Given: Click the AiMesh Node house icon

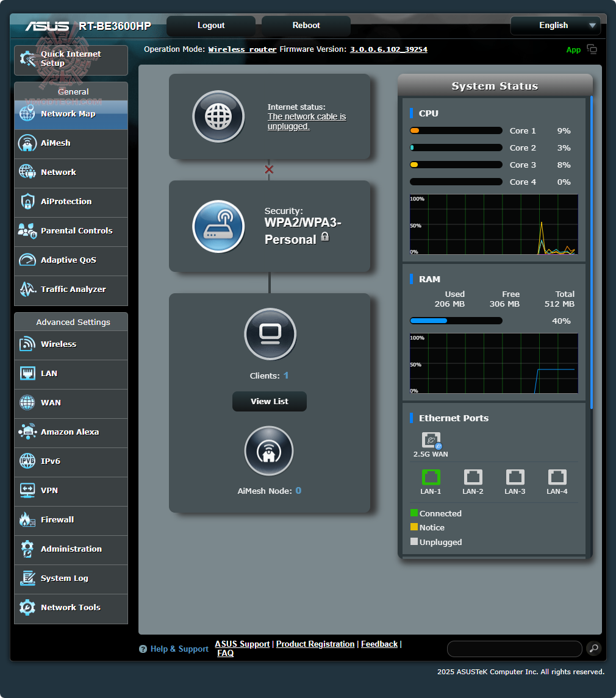Looking at the screenshot, I should pos(269,451).
